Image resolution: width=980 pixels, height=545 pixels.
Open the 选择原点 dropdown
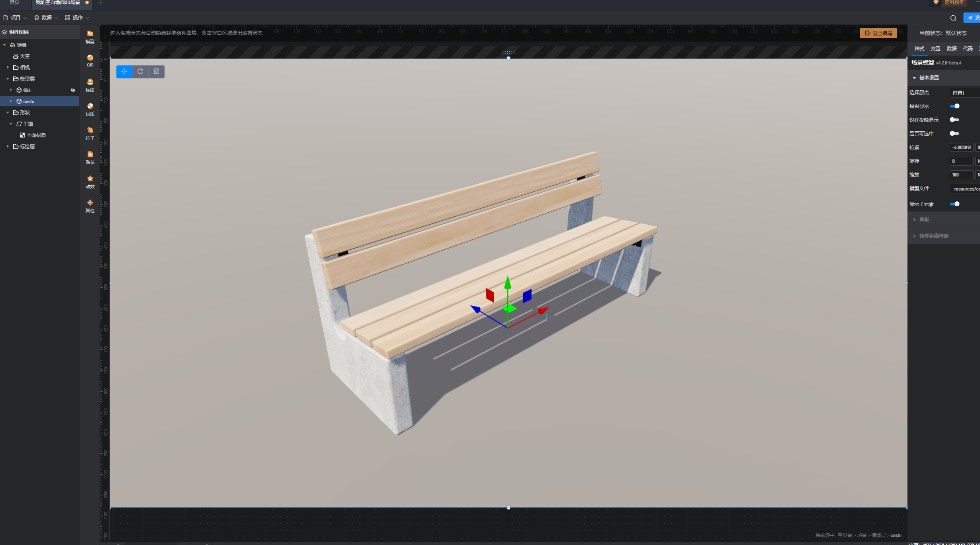[x=964, y=93]
